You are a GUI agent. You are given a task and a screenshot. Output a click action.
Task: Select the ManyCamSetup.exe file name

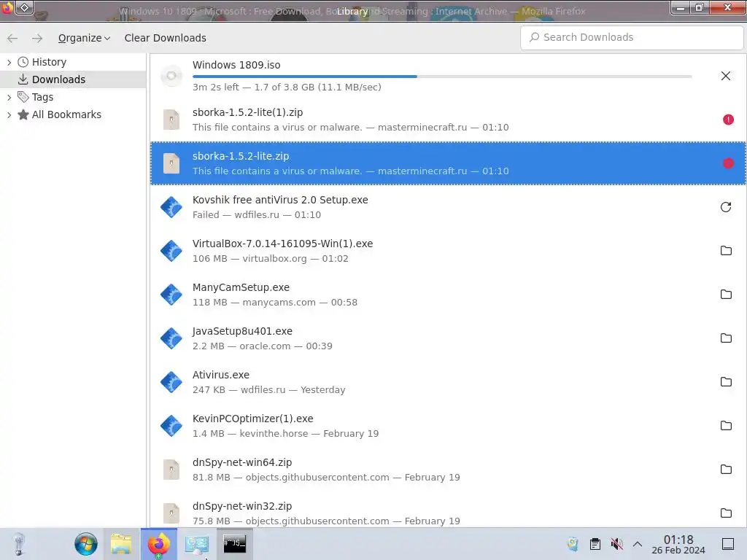[241, 287]
